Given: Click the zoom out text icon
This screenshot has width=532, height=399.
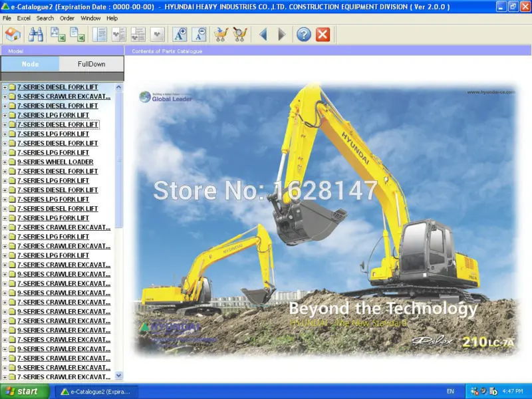Looking at the screenshot, I should pyautogui.click(x=199, y=35).
